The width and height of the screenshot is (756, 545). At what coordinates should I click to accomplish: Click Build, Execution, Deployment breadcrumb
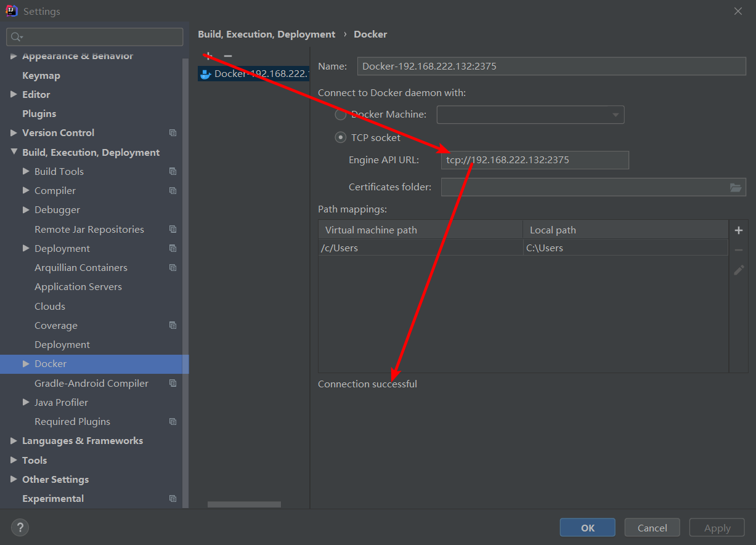coord(267,34)
